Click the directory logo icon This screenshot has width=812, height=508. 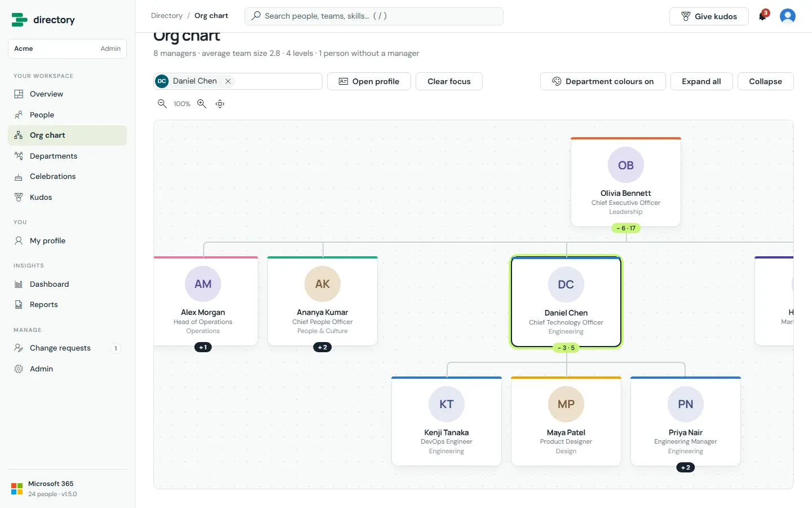(x=19, y=20)
